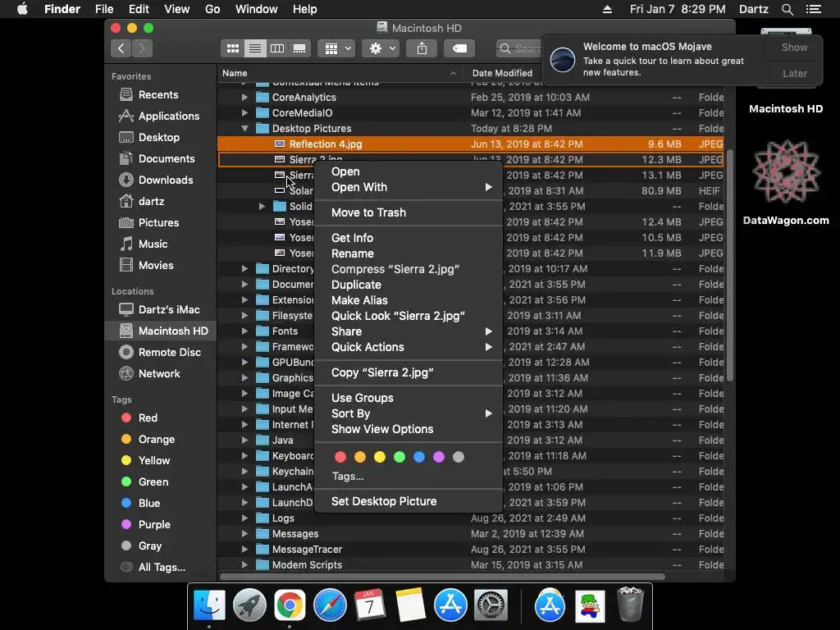Launch Safari from the Dock
840x630 pixels.
(x=330, y=606)
